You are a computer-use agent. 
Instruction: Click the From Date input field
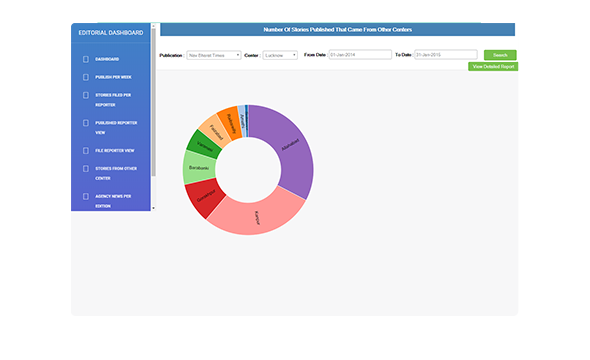coord(360,55)
